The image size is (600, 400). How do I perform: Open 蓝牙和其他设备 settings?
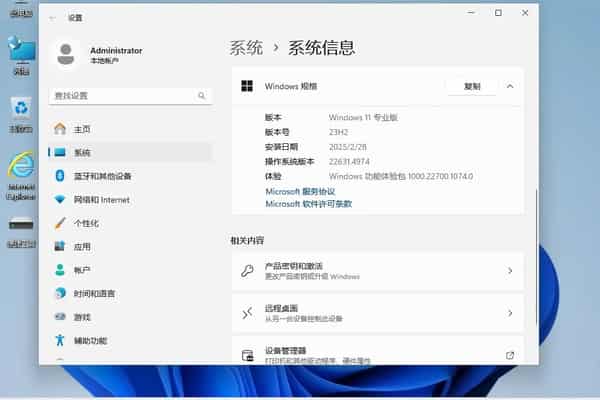[130, 176]
